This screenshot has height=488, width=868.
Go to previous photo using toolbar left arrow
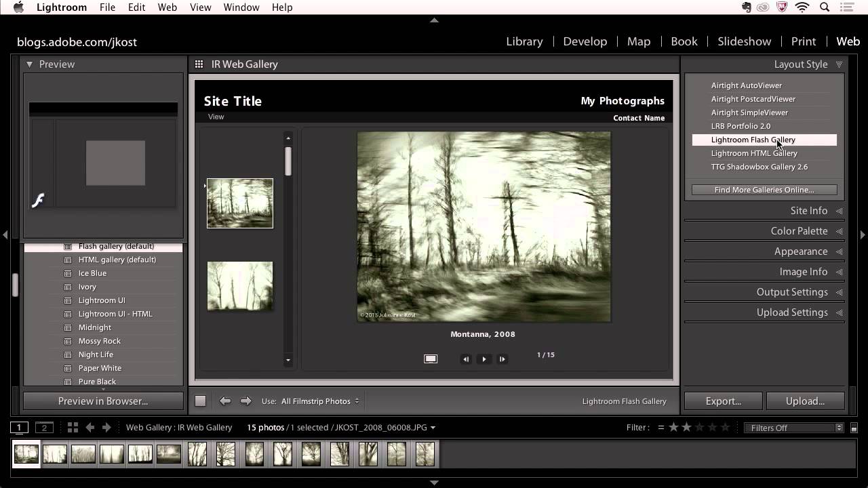tap(225, 401)
